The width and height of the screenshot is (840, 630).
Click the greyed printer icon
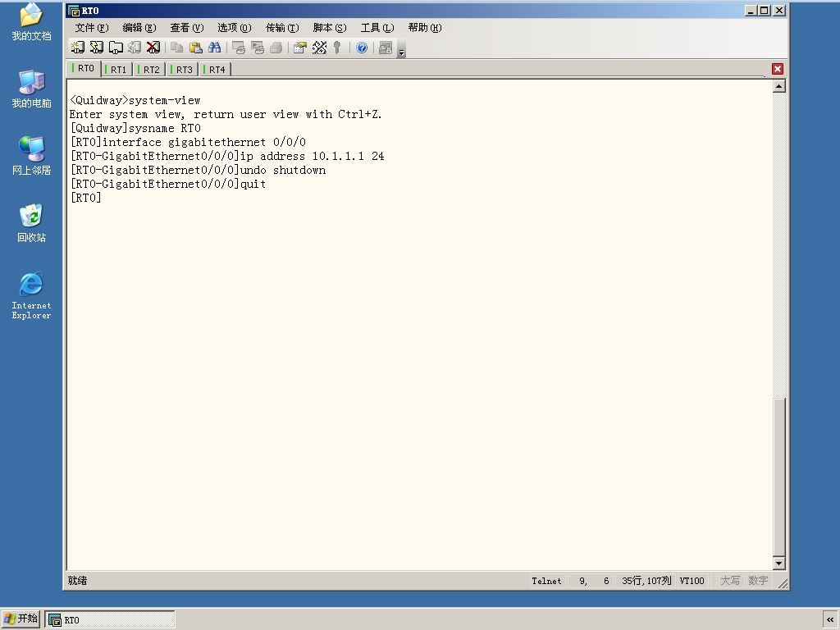(x=276, y=48)
